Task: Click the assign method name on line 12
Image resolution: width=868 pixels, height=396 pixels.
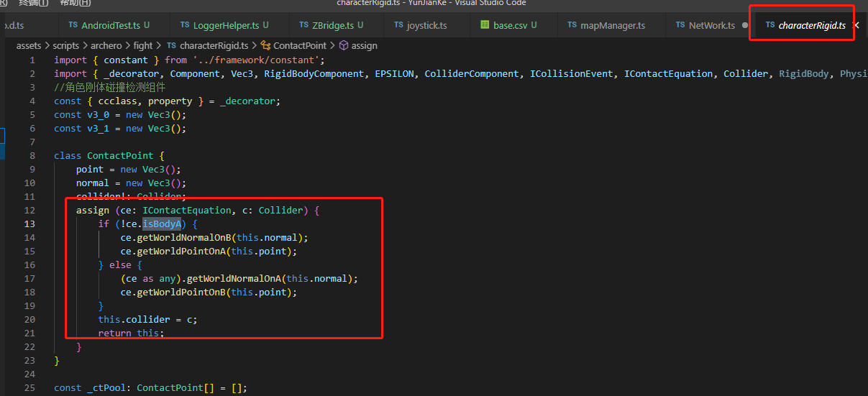Action: (93, 210)
